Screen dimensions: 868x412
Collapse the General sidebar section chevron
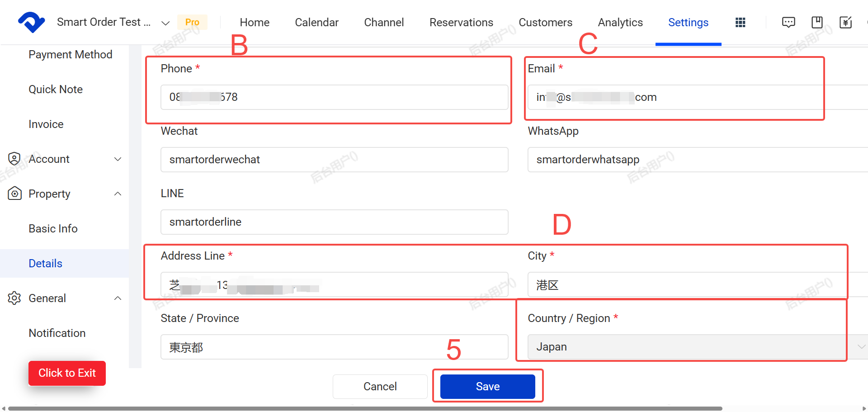click(118, 298)
